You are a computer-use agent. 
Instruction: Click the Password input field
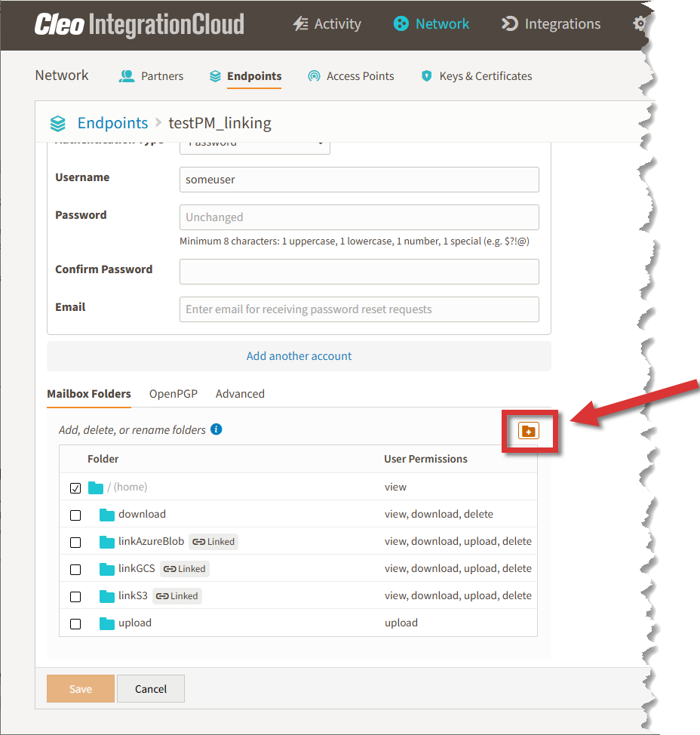point(359,217)
